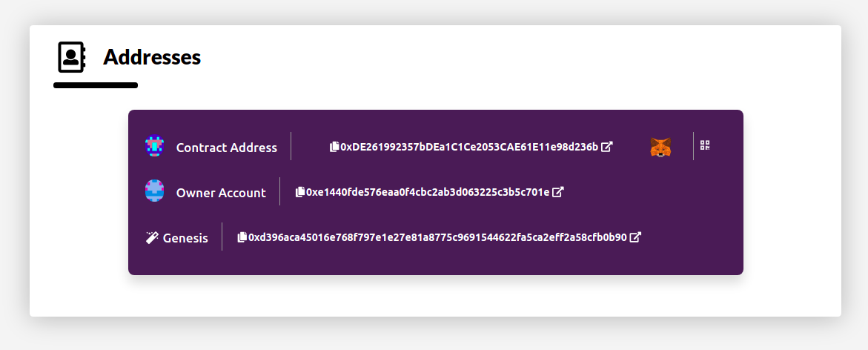Select the Genesis label

[185, 238]
